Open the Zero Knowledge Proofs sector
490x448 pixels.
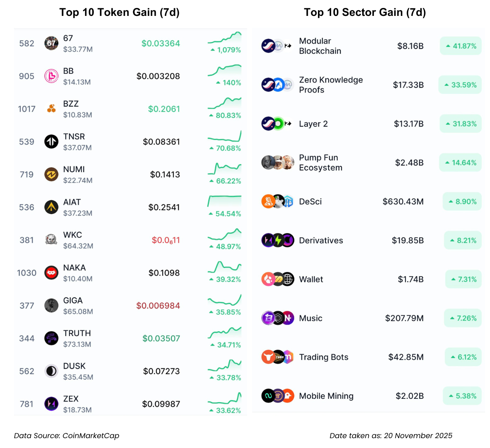coord(330,85)
